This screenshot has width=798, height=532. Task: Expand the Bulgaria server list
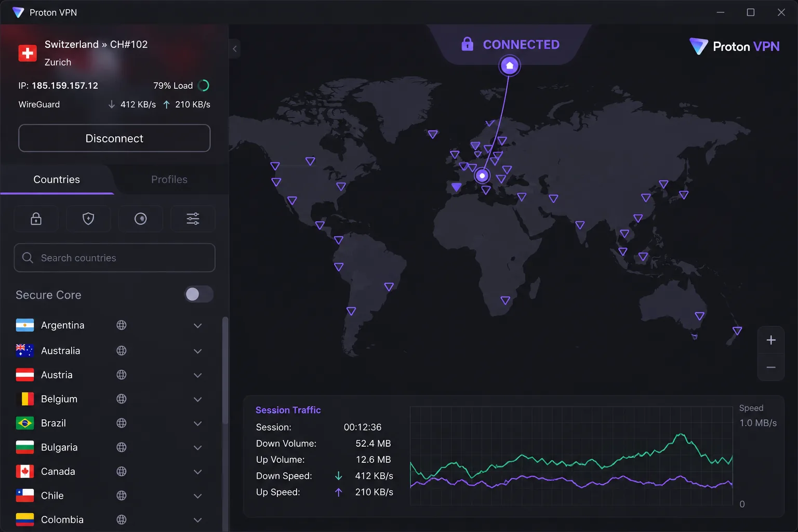coord(197,448)
